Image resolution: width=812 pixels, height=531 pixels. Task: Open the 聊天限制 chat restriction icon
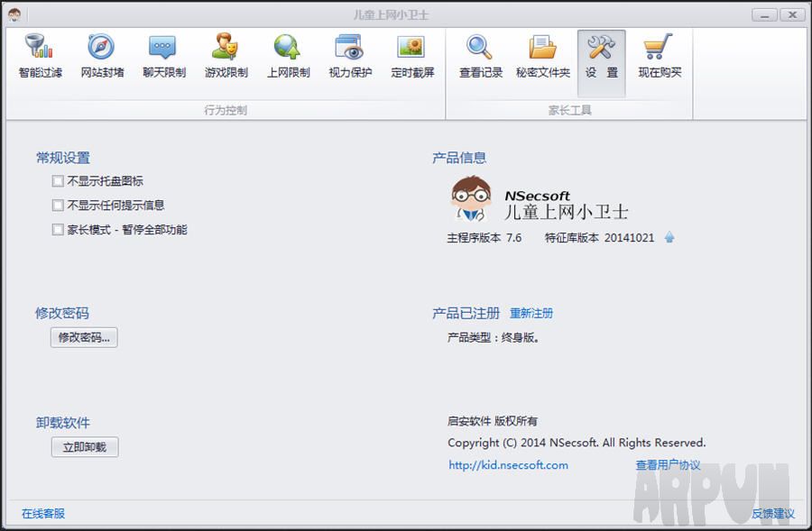click(x=163, y=56)
